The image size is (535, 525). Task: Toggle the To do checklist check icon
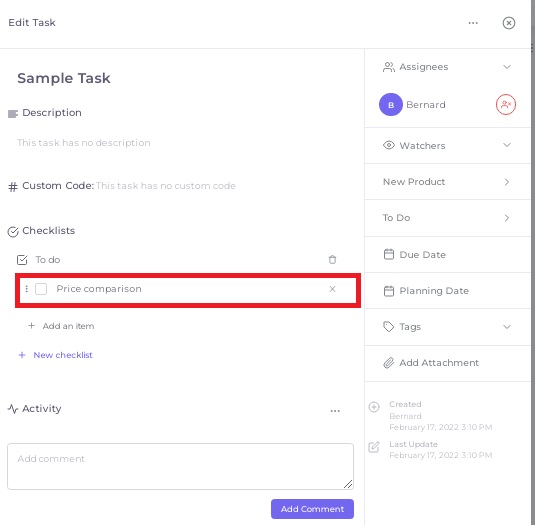coord(22,260)
